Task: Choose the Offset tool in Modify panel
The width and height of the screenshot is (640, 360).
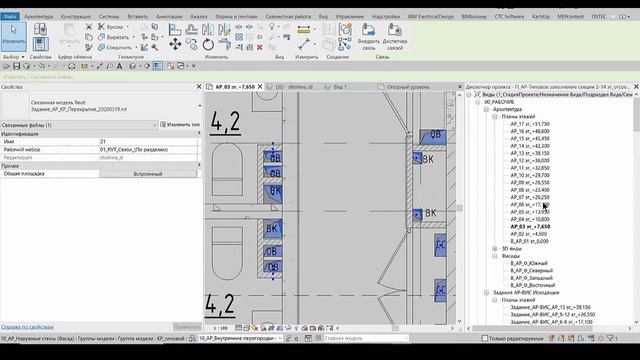Action: point(191,29)
